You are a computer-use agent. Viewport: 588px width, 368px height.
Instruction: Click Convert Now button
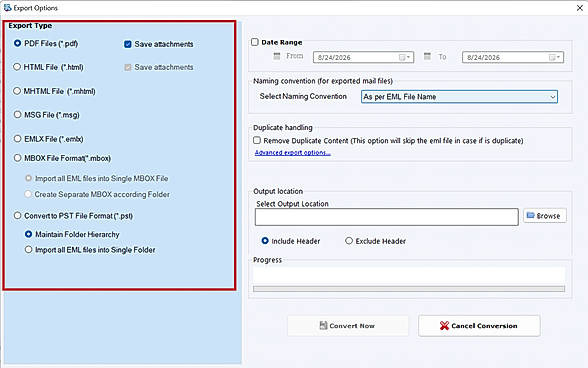point(348,326)
